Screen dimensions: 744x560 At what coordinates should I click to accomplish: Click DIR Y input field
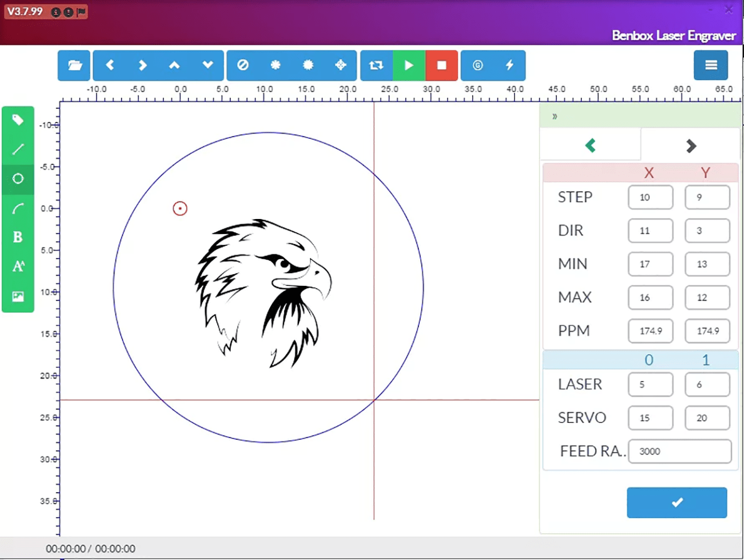click(707, 231)
